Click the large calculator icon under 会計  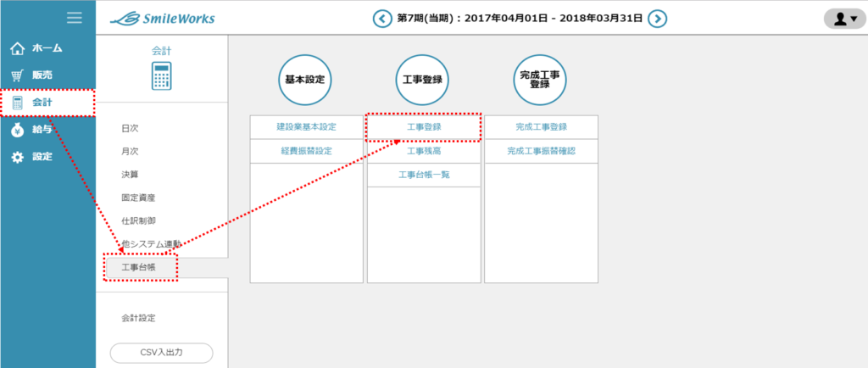(162, 75)
